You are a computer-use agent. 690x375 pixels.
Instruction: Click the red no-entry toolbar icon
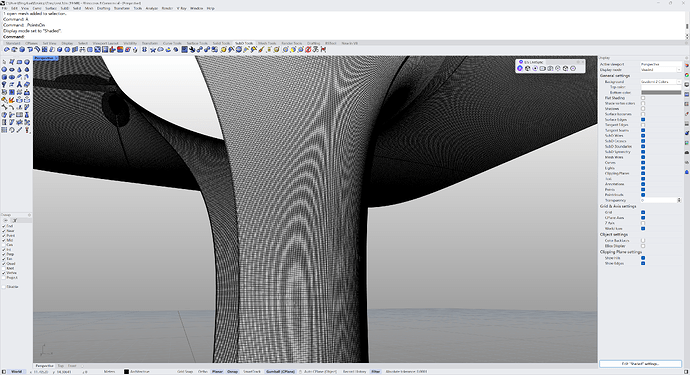click(x=308, y=50)
